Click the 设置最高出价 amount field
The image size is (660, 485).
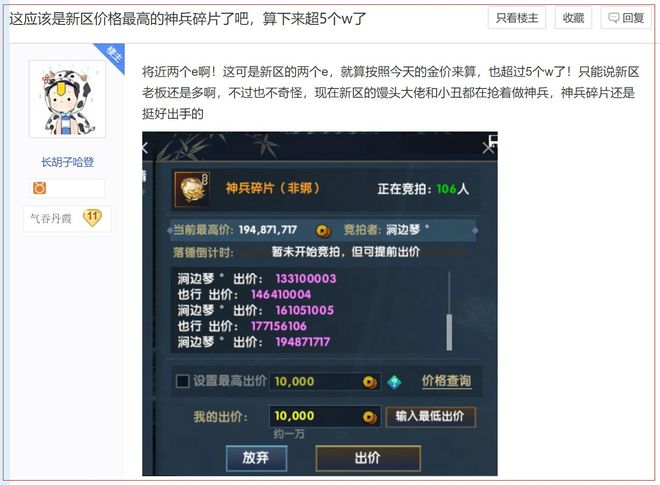[x=325, y=381]
